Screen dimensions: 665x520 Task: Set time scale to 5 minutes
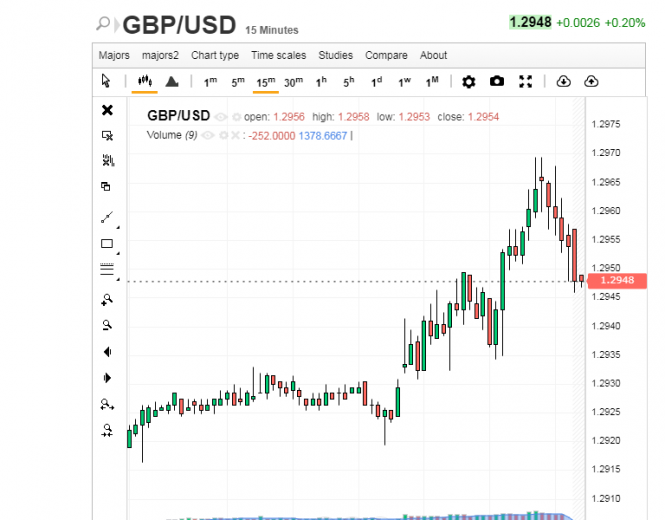(238, 82)
